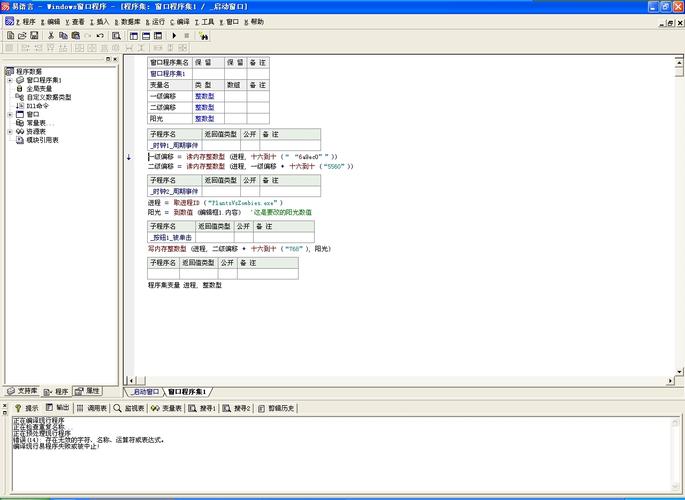
Task: Open the 数据库 menu
Action: coord(128,21)
